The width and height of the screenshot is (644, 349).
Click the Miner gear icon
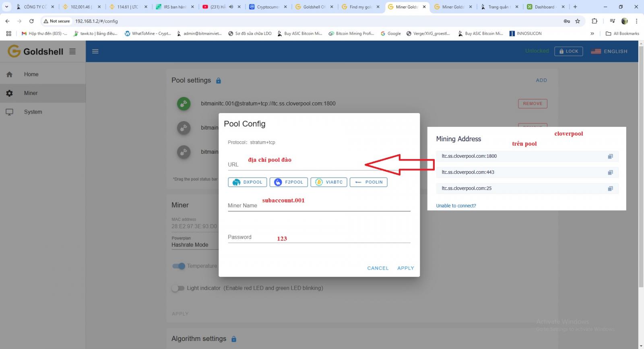click(x=9, y=93)
